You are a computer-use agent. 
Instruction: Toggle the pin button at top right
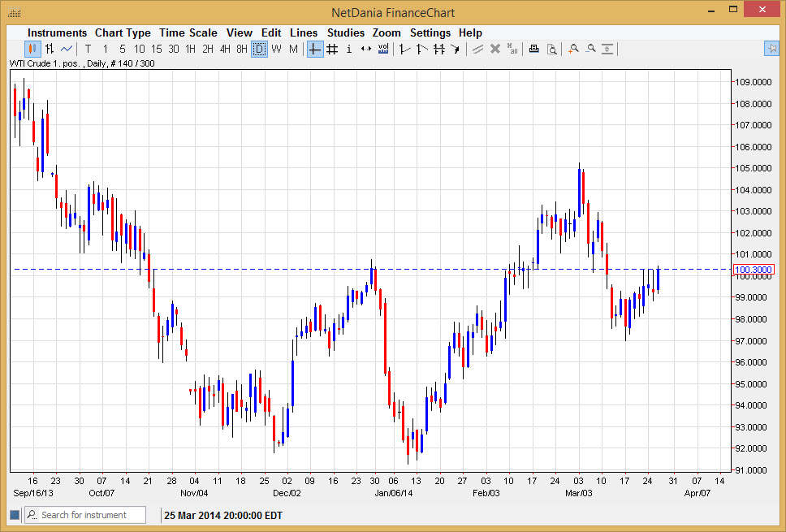tap(771, 49)
